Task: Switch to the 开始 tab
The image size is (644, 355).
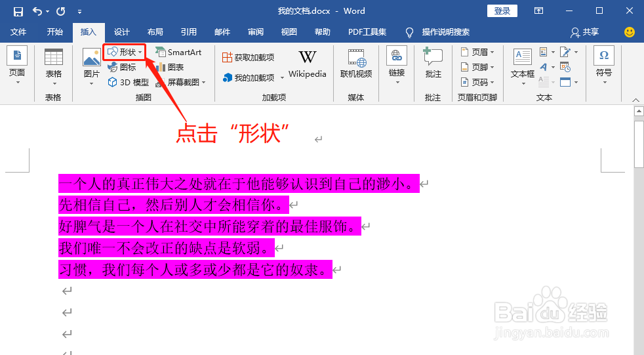Action: pos(54,32)
